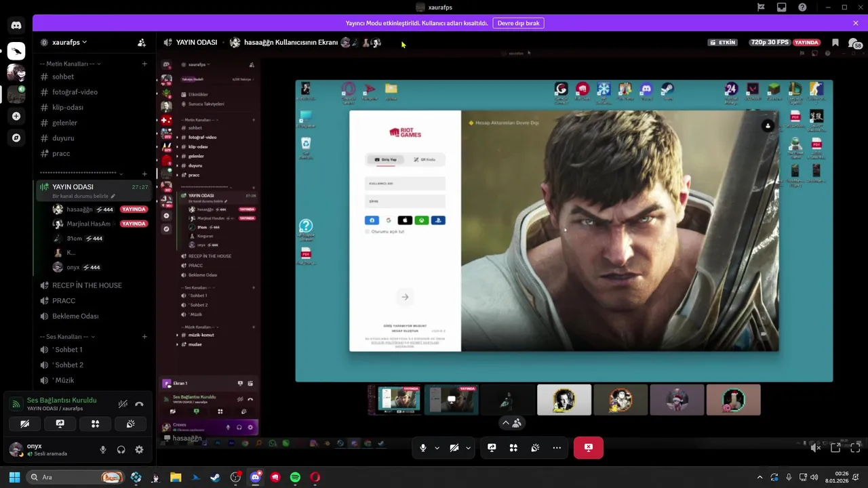This screenshot has width=868, height=488.
Task: Enter fullscreen for the stream
Action: (x=855, y=447)
